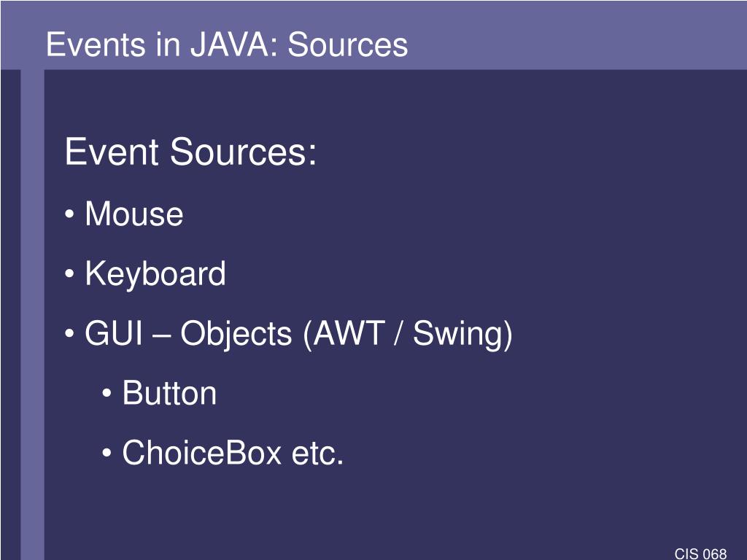The height and width of the screenshot is (560, 747).
Task: Click the slide title 'Events in JAVA: Sources'
Action: (227, 44)
